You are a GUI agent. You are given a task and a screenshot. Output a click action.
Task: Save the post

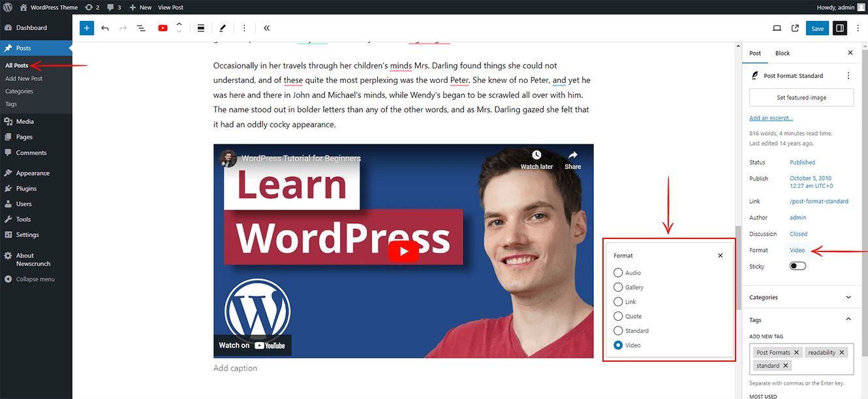(x=818, y=28)
